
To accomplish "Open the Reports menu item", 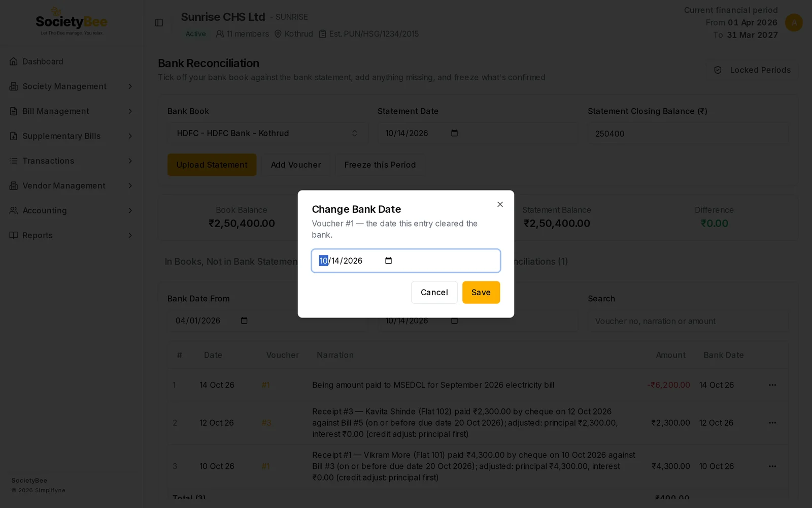I will pyautogui.click(x=71, y=235).
